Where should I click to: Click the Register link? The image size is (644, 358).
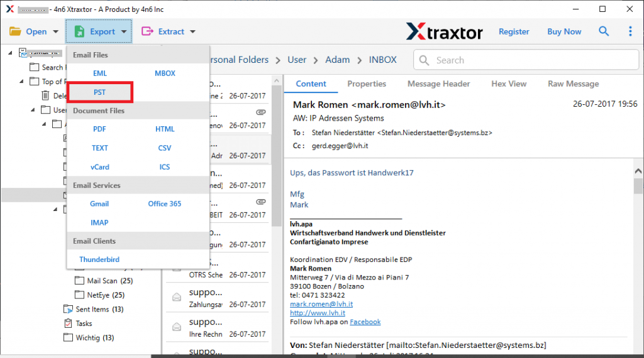tap(514, 31)
